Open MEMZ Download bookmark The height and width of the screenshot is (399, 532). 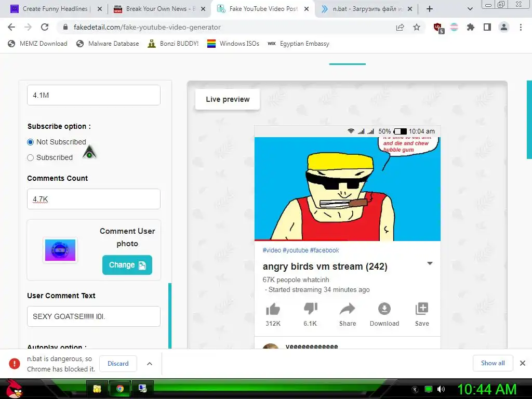pos(37,44)
